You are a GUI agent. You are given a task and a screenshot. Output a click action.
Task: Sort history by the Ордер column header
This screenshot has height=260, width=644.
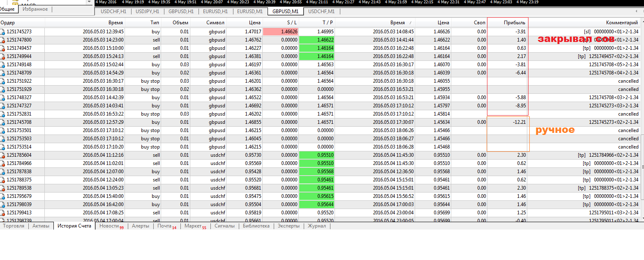pyautogui.click(x=22, y=23)
